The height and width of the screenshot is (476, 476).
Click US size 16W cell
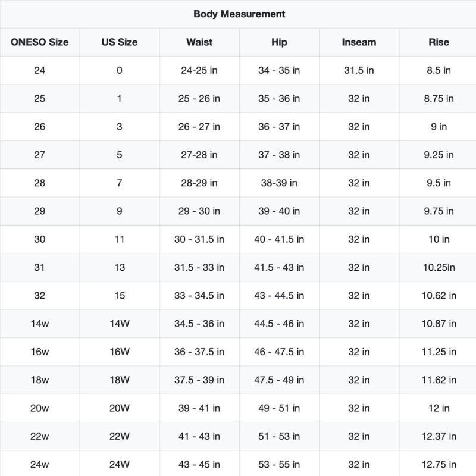point(119,352)
